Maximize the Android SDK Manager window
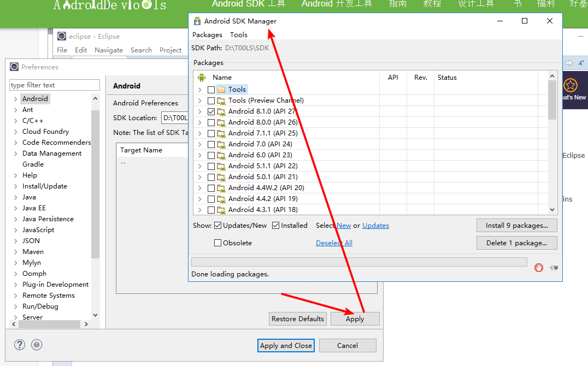Viewport: 588px width, 366px height. tap(525, 21)
